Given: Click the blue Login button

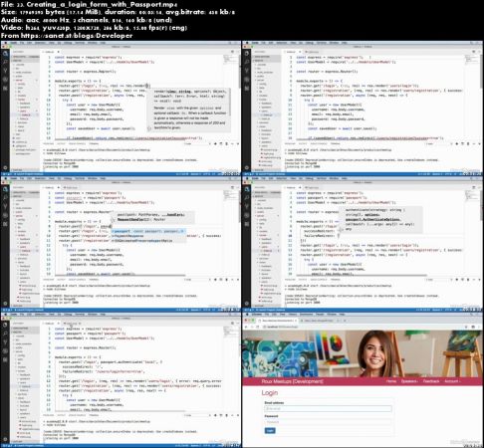Looking at the screenshot, I should point(270,431).
